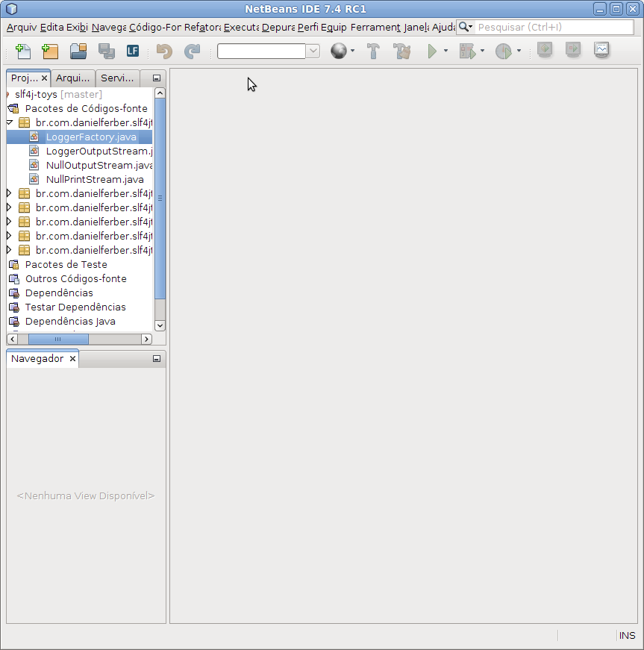Viewport: 644px width, 650px height.
Task: Collapse the expanded br.com.danielferber package
Action: [x=10, y=122]
